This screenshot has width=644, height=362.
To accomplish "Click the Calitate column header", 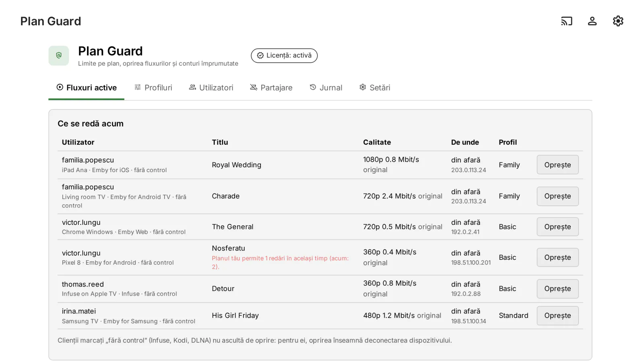I will click(377, 142).
